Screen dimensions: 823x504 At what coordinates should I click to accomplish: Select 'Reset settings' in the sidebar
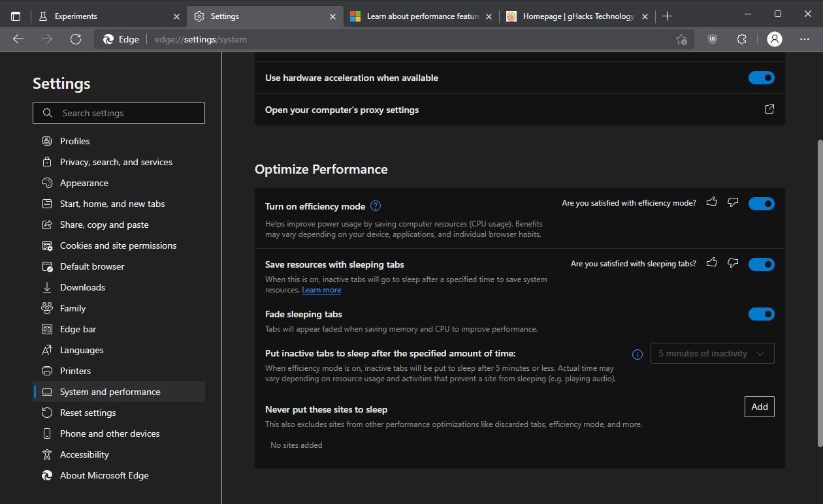[86, 412]
